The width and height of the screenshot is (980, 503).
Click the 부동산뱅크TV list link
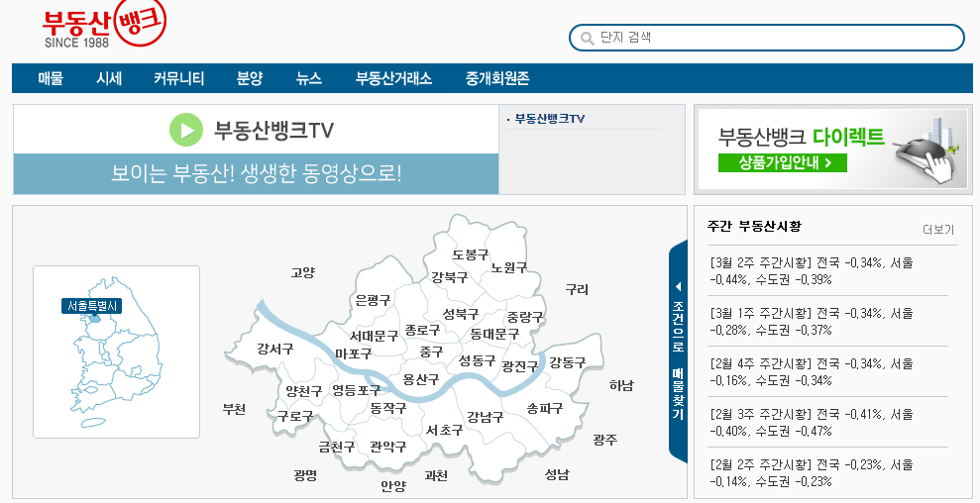549,119
